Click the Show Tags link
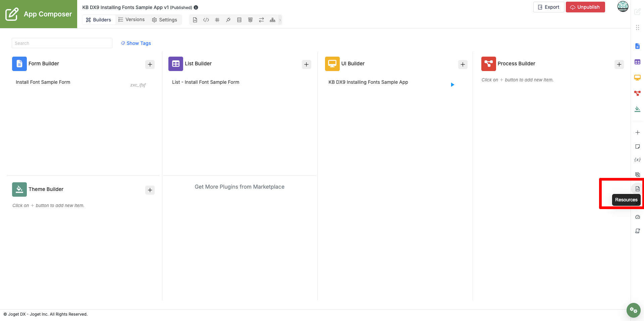644x321 pixels. click(x=136, y=43)
